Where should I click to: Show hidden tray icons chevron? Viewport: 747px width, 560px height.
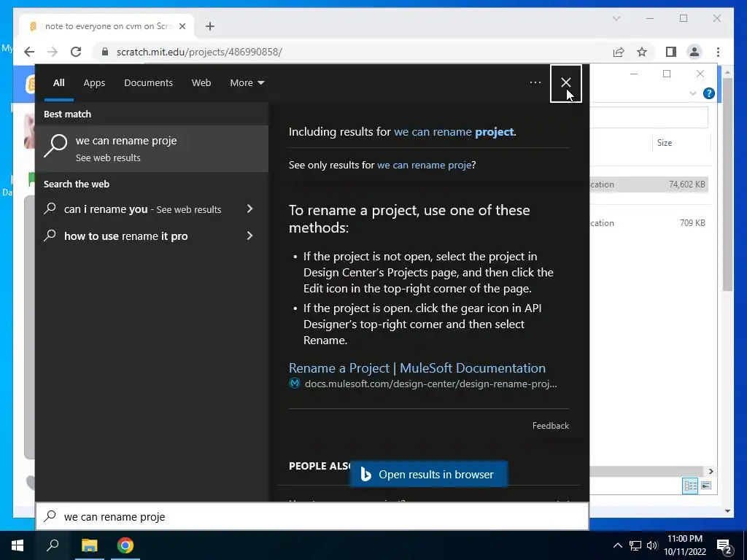coord(617,545)
